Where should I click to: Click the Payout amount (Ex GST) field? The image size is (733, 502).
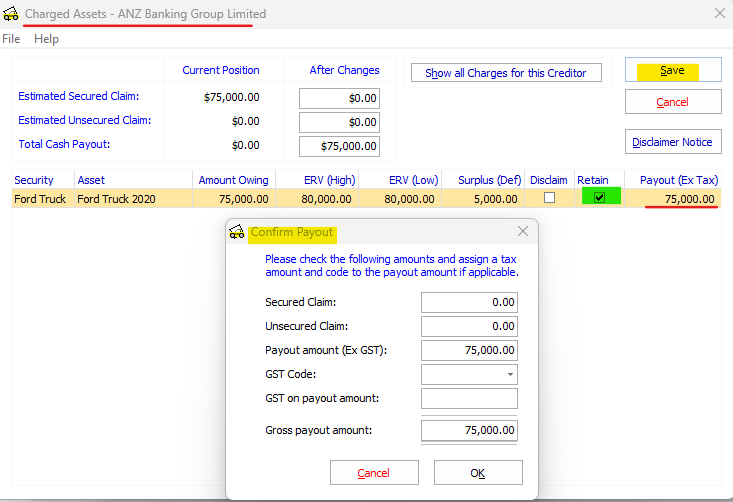tap(468, 350)
